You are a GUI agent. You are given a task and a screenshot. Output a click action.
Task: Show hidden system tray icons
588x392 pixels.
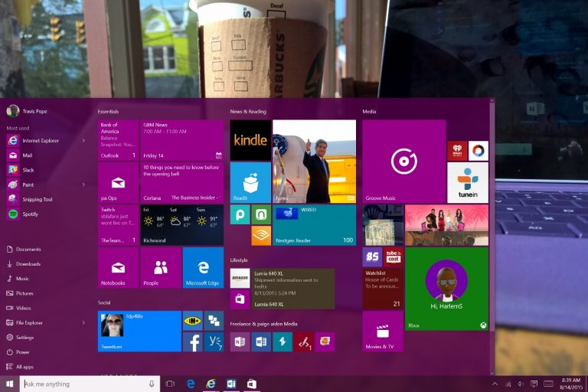tap(495, 384)
